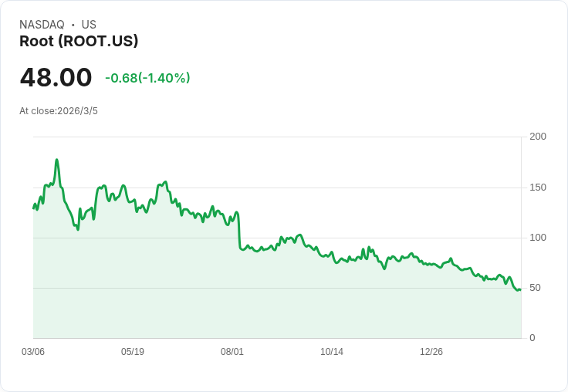
Task: Click the sharp price drop near 08/01
Action: point(238,231)
